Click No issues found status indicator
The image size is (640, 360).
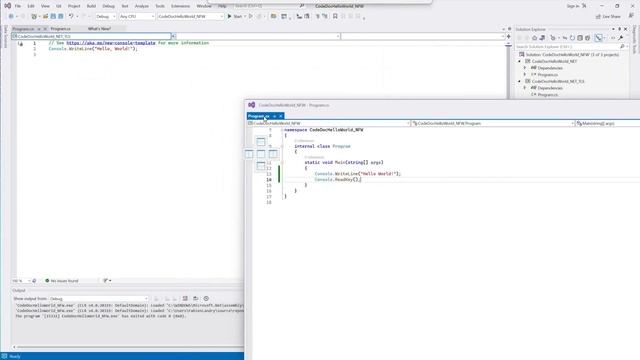[62, 281]
